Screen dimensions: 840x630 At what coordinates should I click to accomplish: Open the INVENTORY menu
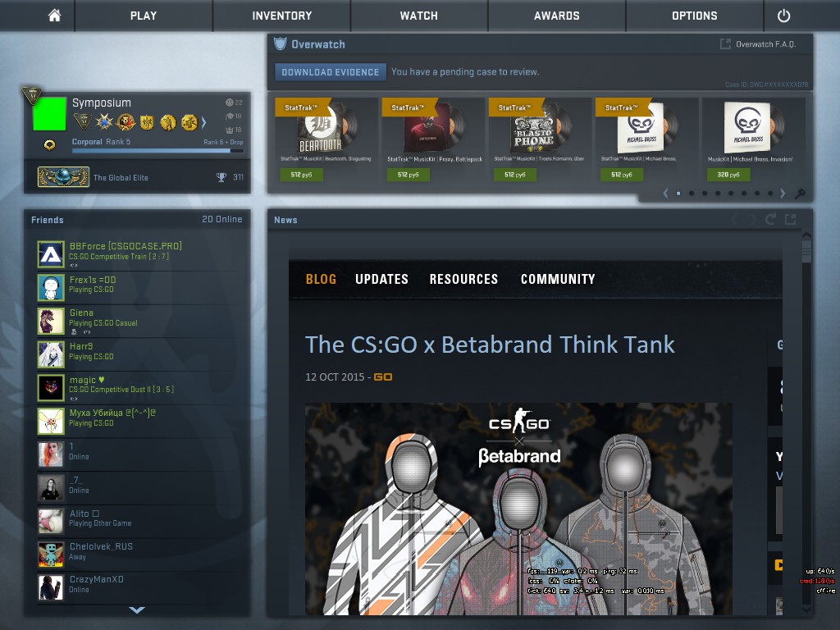point(282,16)
